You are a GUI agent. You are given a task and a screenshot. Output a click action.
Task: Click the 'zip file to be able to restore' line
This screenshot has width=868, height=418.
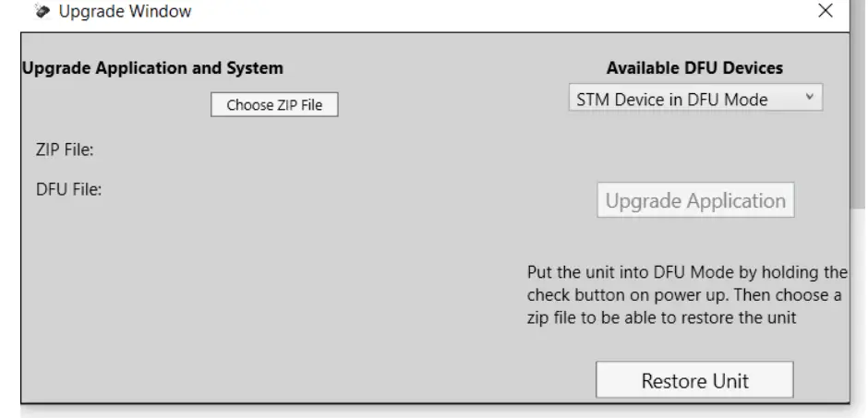(x=674, y=316)
